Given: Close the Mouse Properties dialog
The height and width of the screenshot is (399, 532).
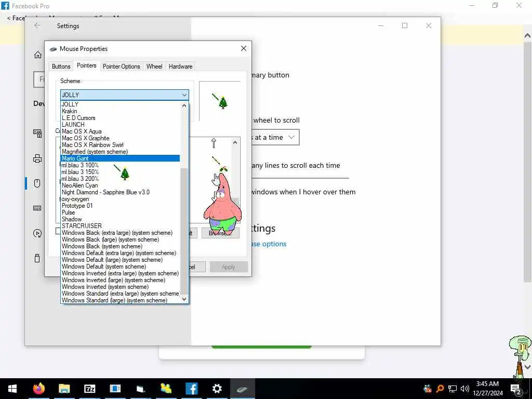Looking at the screenshot, I should 244,48.
